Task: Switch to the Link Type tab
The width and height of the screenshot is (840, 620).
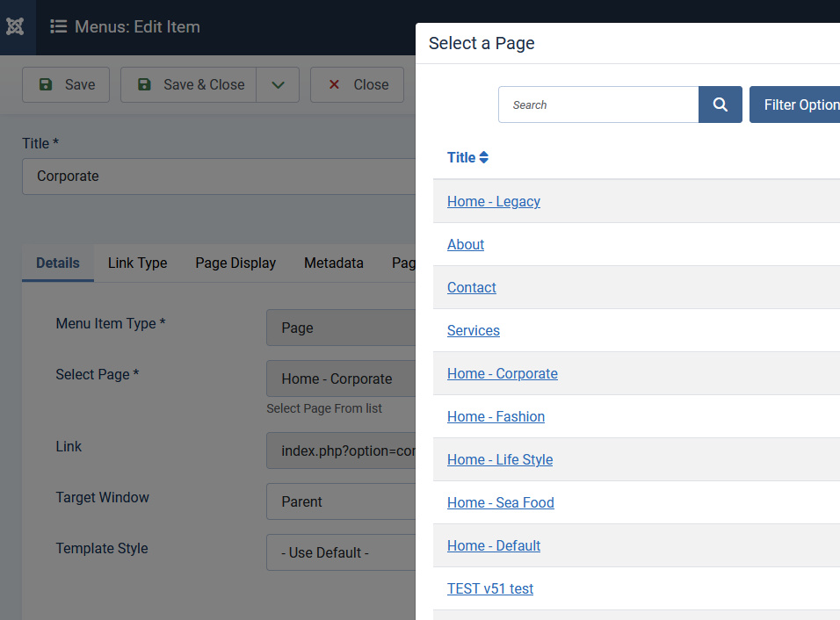Action: [137, 263]
